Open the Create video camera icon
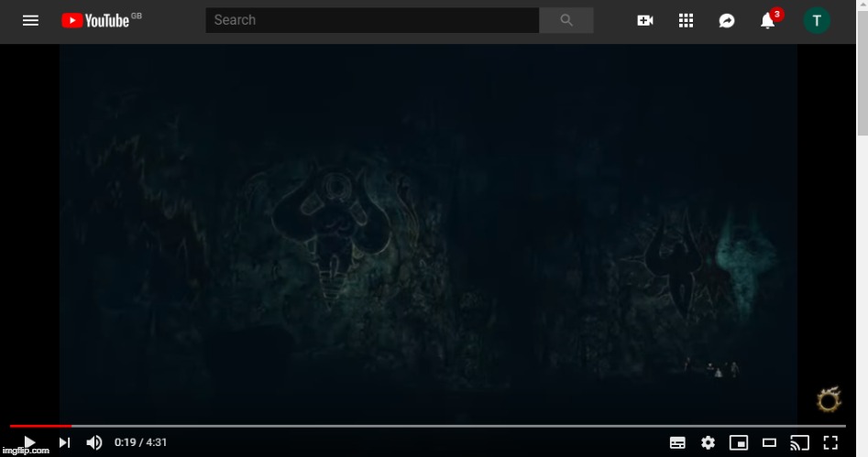The width and height of the screenshot is (868, 457). pyautogui.click(x=645, y=20)
